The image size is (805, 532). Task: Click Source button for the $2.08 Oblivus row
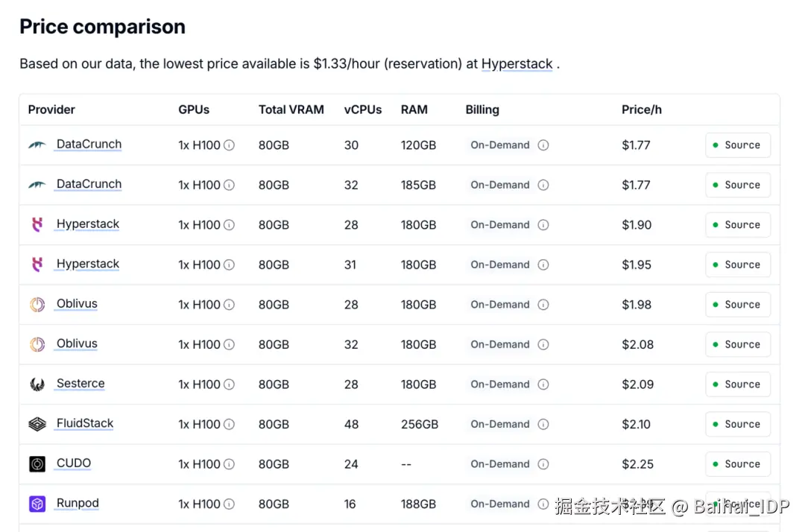737,344
